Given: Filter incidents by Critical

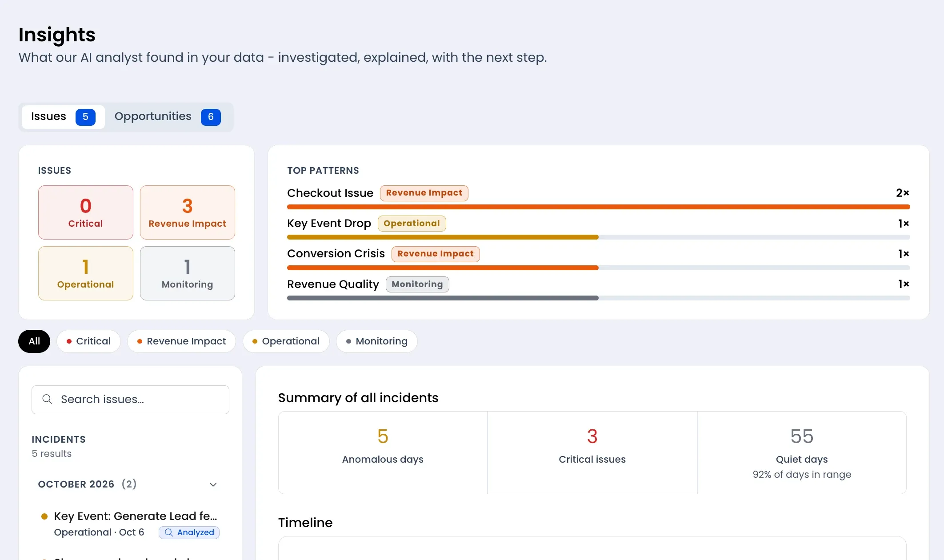Looking at the screenshot, I should tap(88, 341).
